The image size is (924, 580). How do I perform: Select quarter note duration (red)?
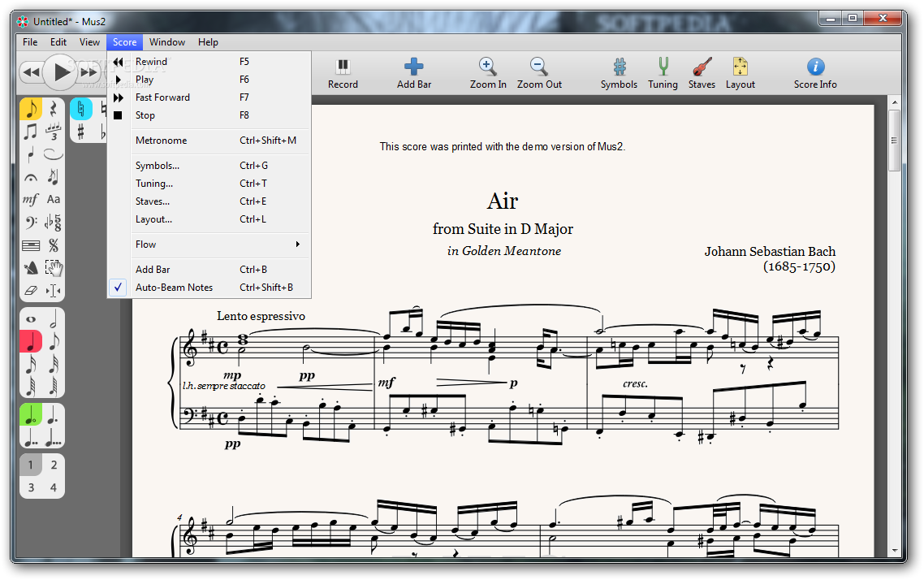[x=31, y=342]
